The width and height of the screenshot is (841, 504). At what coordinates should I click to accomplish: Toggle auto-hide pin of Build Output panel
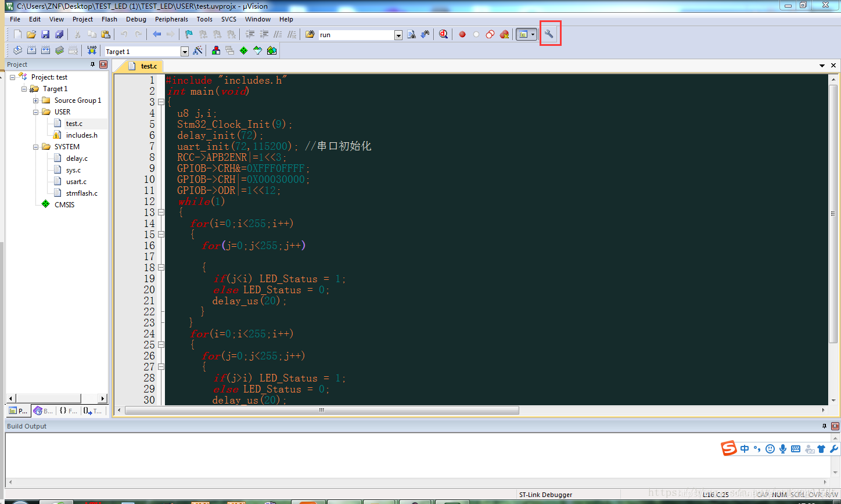[x=824, y=426]
